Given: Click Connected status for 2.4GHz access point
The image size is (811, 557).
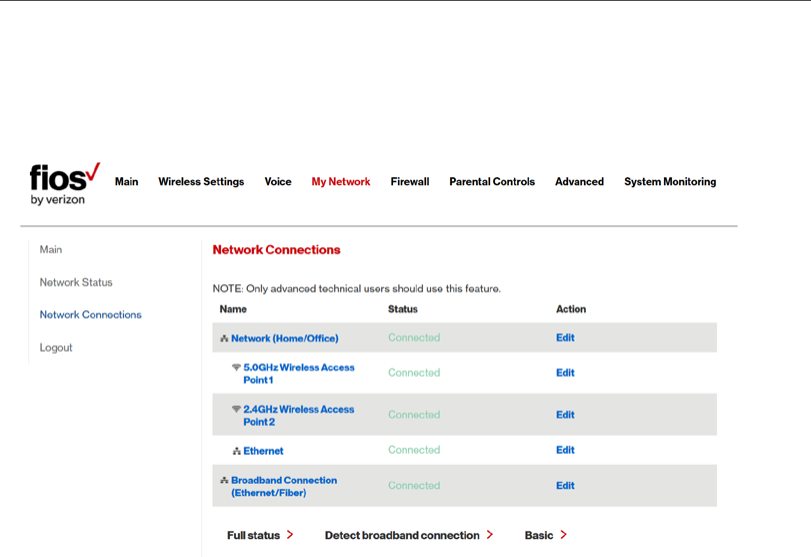Looking at the screenshot, I should pyautogui.click(x=414, y=415).
